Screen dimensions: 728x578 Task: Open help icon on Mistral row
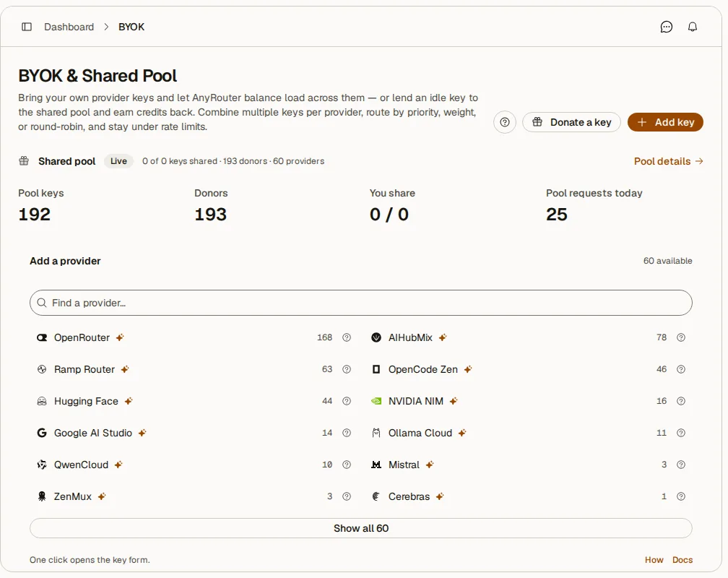(x=680, y=465)
